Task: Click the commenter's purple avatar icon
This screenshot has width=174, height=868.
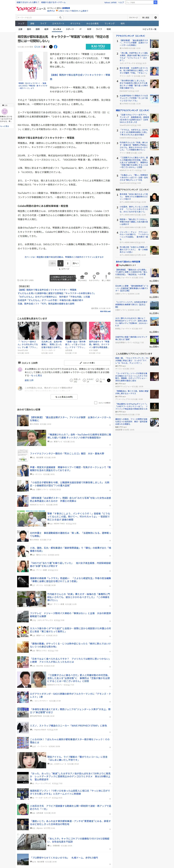Action: (x=20, y=370)
